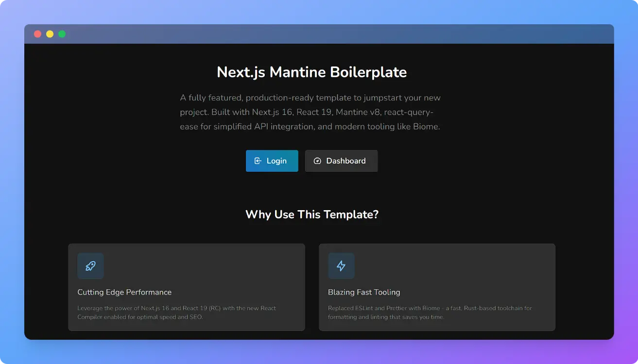Click the yellow minimize window dot
Viewport: 638px width, 364px height.
pyautogui.click(x=50, y=34)
